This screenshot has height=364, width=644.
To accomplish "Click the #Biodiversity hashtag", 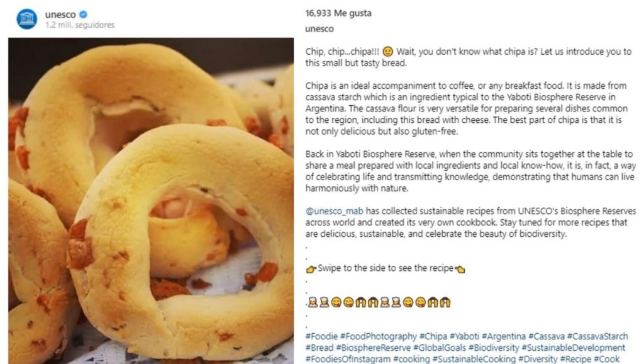I will (494, 348).
